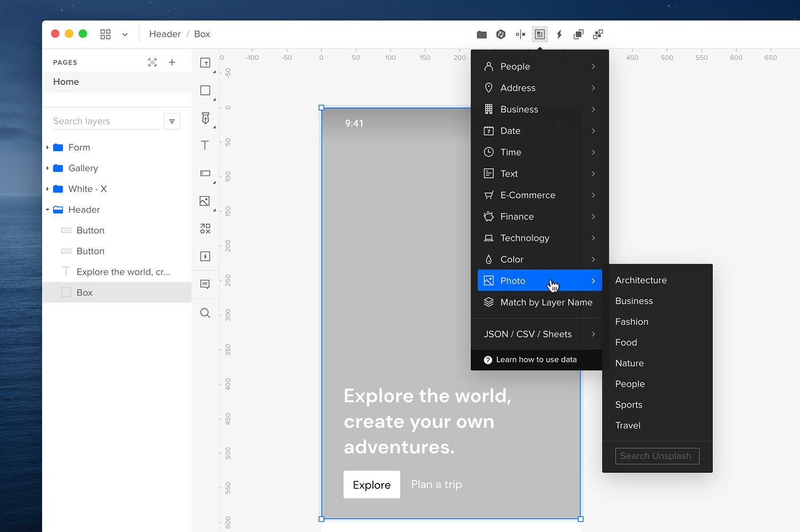Open Learn how to use data link
Viewport: 800px width, 532px height.
point(536,360)
